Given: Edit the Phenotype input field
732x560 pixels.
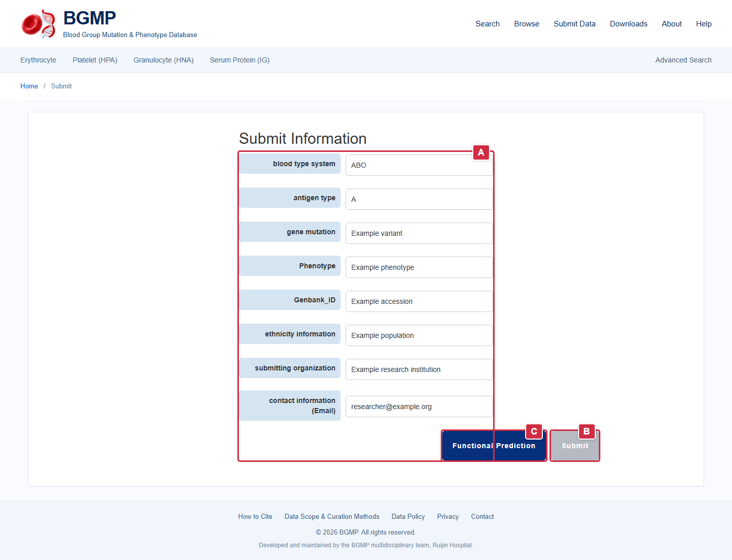Looking at the screenshot, I should tap(419, 267).
